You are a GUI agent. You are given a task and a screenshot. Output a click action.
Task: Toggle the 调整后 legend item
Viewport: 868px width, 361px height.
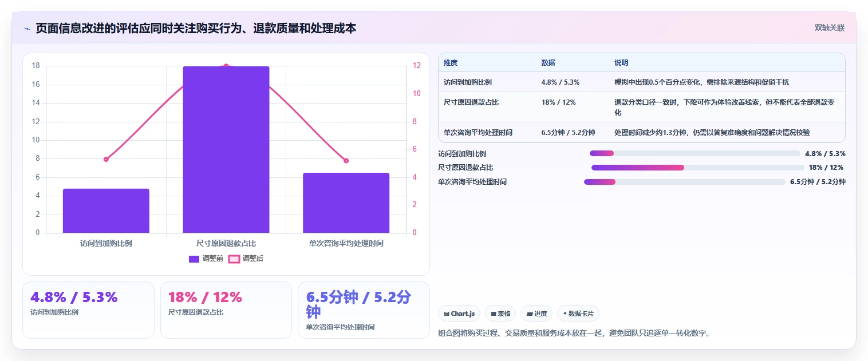[x=246, y=259]
